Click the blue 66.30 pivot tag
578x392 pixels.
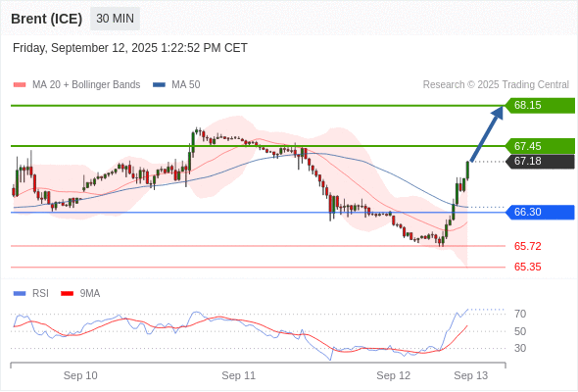pyautogui.click(x=540, y=212)
